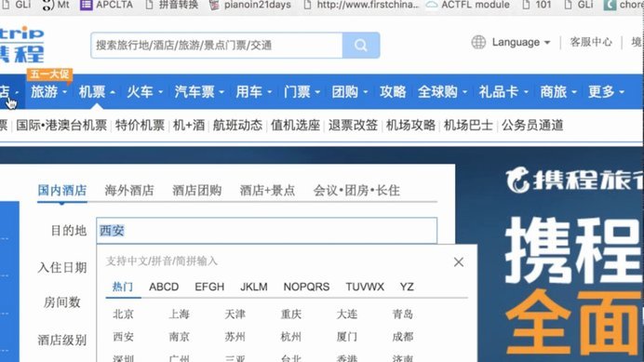
Task: Open the ACTFL module bookmark
Action: coord(467,5)
